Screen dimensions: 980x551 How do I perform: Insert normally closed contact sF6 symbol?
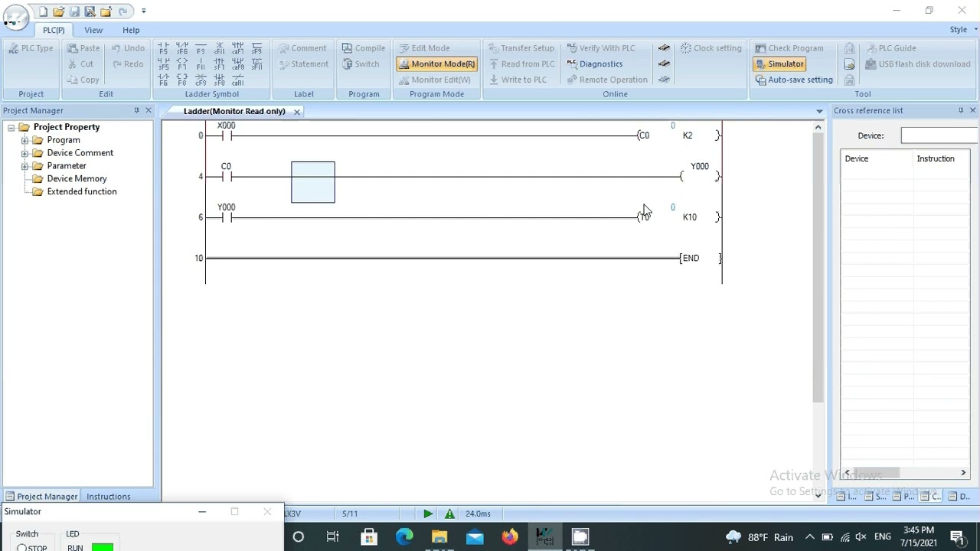pyautogui.click(x=181, y=48)
